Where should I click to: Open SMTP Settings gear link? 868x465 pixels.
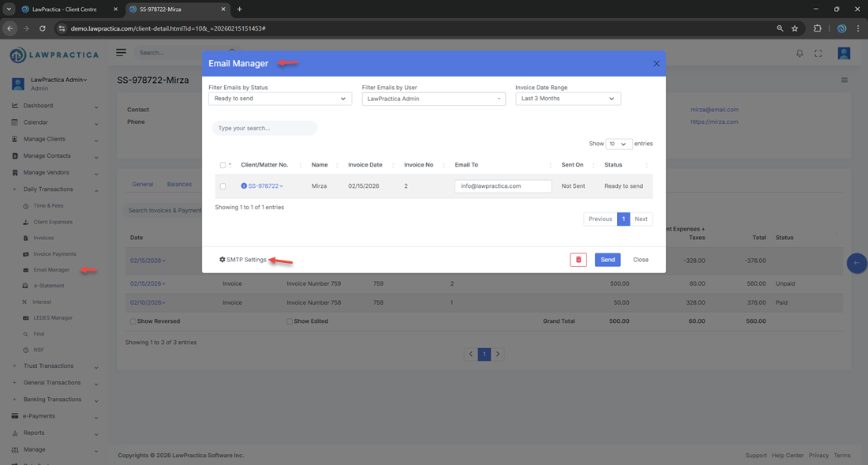pyautogui.click(x=243, y=260)
